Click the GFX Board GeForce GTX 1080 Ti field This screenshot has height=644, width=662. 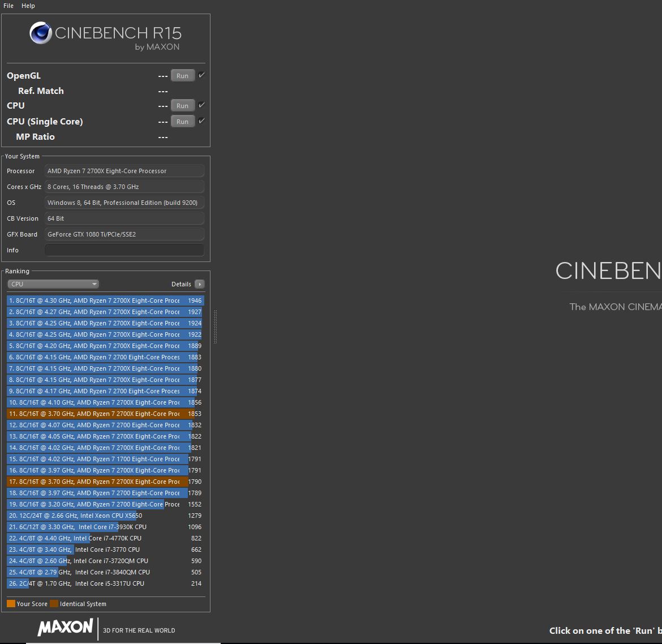pyautogui.click(x=124, y=234)
